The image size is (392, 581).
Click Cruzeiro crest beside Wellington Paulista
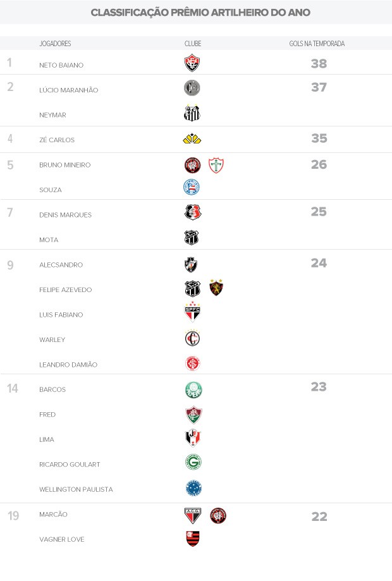(x=193, y=488)
